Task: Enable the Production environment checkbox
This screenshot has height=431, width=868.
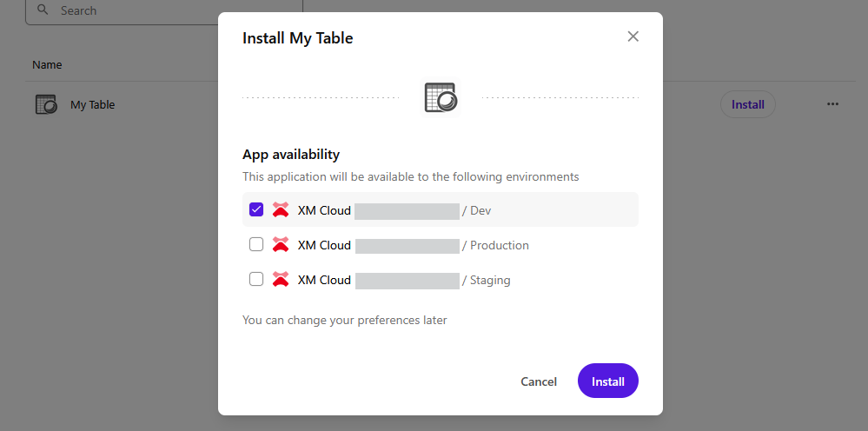Action: 256,245
